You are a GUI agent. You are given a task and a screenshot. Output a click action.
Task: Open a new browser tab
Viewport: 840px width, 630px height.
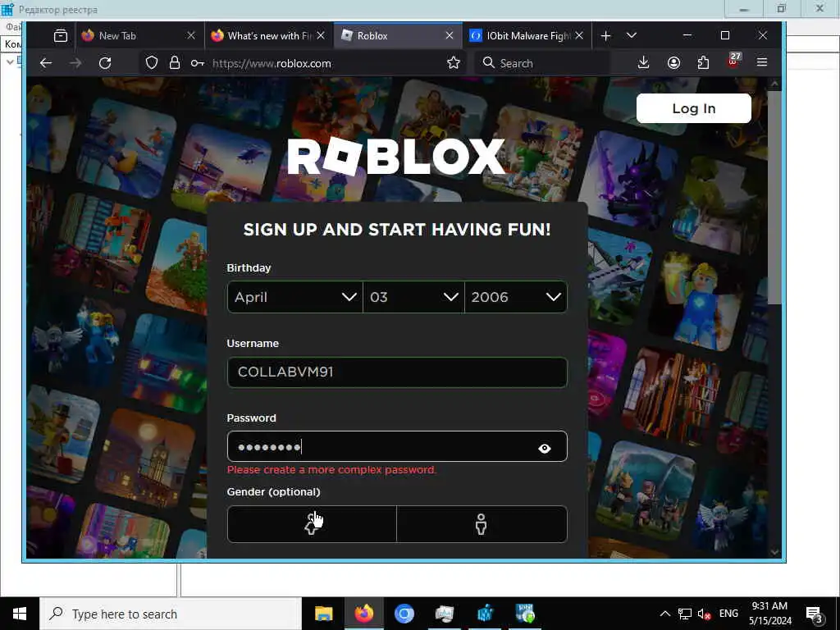point(605,36)
